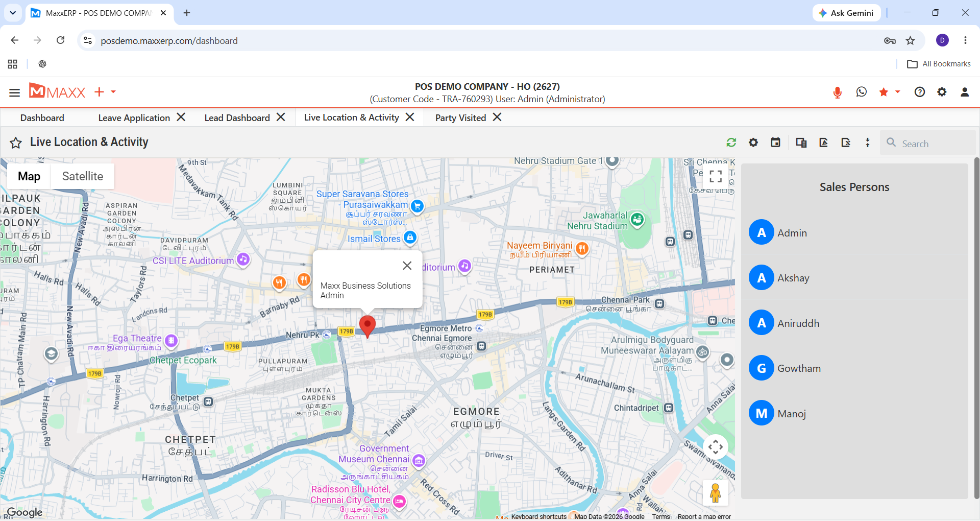Click Report a map error link
This screenshot has width=980, height=521.
[x=704, y=517]
